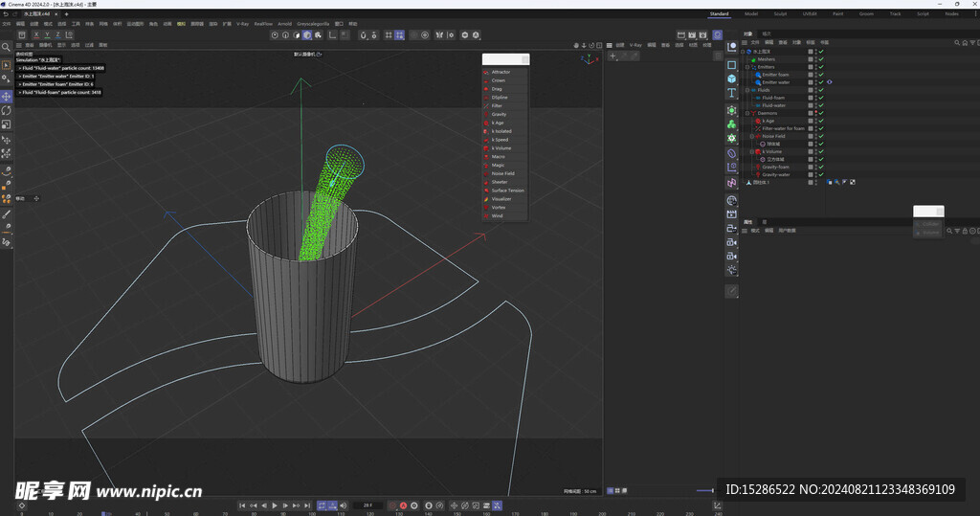Open the Greyscalegorilla menu
Viewport: 980px width, 516px height.
pos(313,24)
